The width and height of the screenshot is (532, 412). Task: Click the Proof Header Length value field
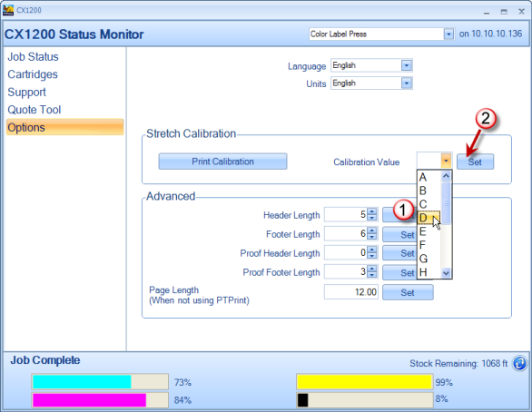[346, 252]
